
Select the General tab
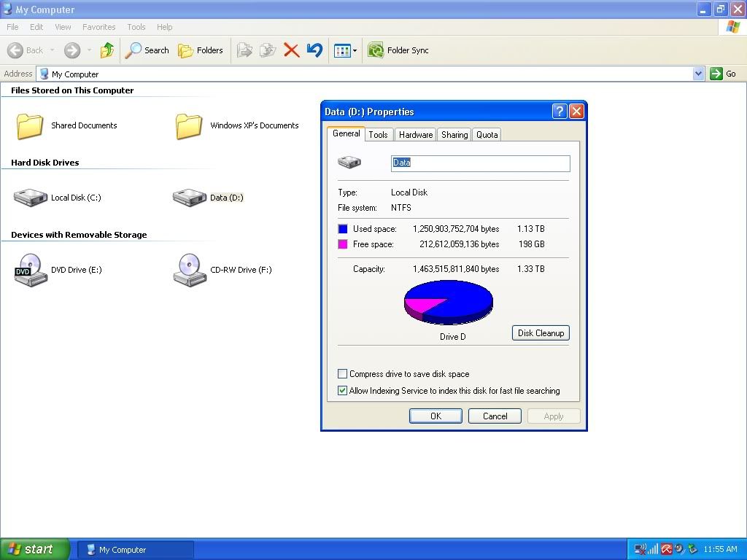coord(347,134)
